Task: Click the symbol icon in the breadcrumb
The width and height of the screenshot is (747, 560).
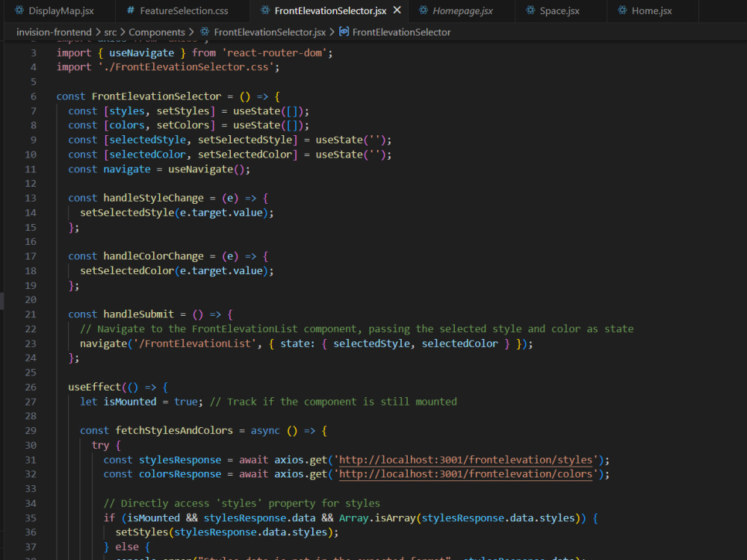Action: click(344, 31)
